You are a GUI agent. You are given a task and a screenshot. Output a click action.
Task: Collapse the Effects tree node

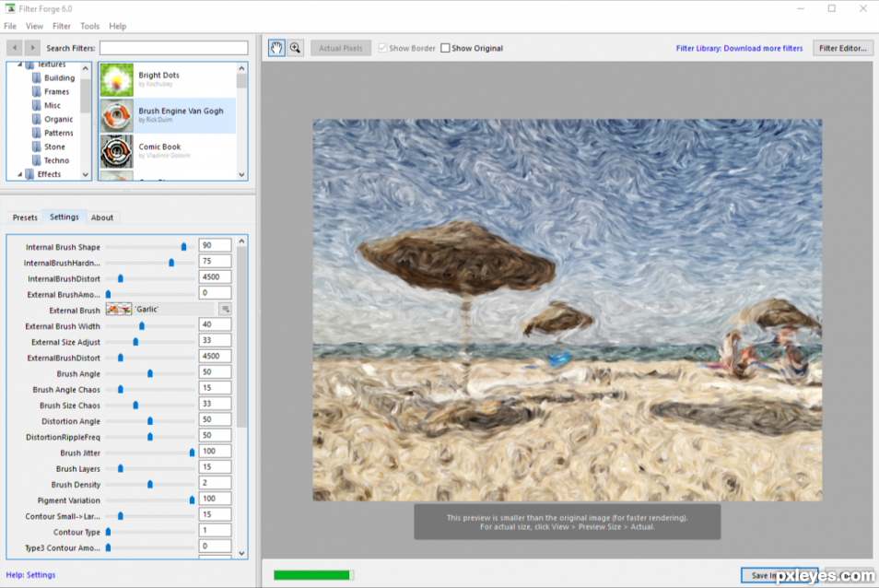(19, 174)
